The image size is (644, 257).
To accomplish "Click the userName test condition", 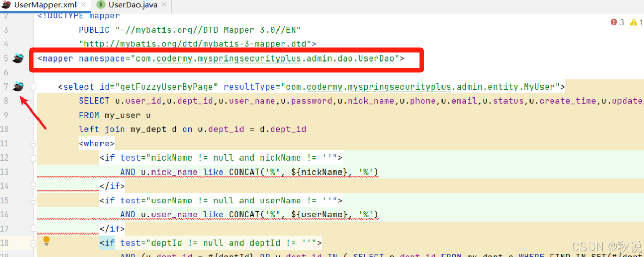I will 241,200.
